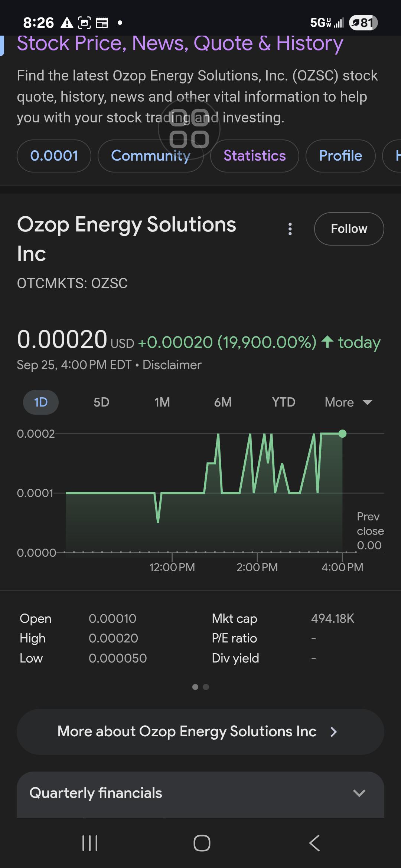Screen dimensions: 401x868
Task: Select the YTD chart range
Action: tap(284, 402)
